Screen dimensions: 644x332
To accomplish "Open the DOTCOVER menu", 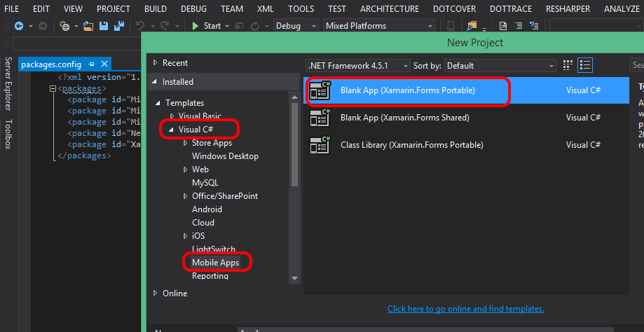I will point(454,8).
